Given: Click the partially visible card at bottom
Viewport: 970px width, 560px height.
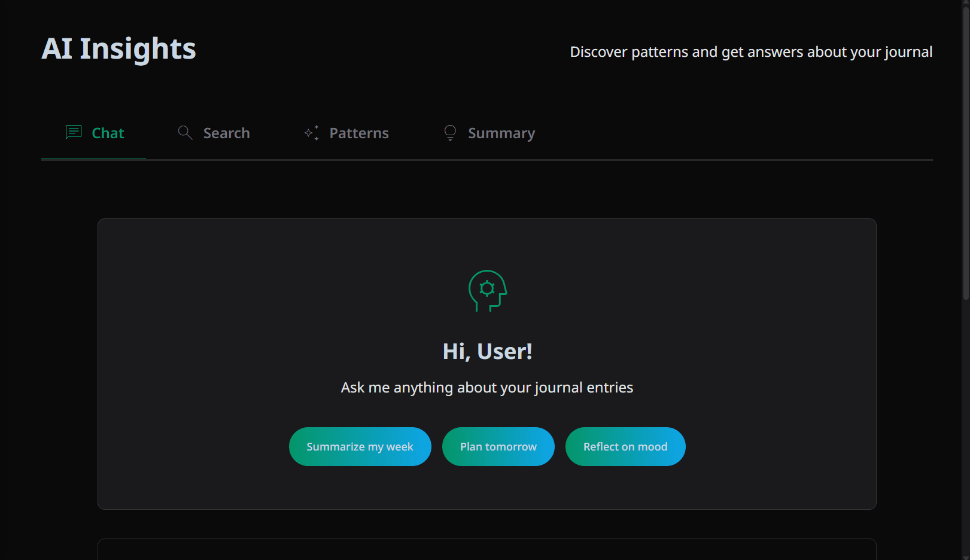Looking at the screenshot, I should (x=487, y=549).
